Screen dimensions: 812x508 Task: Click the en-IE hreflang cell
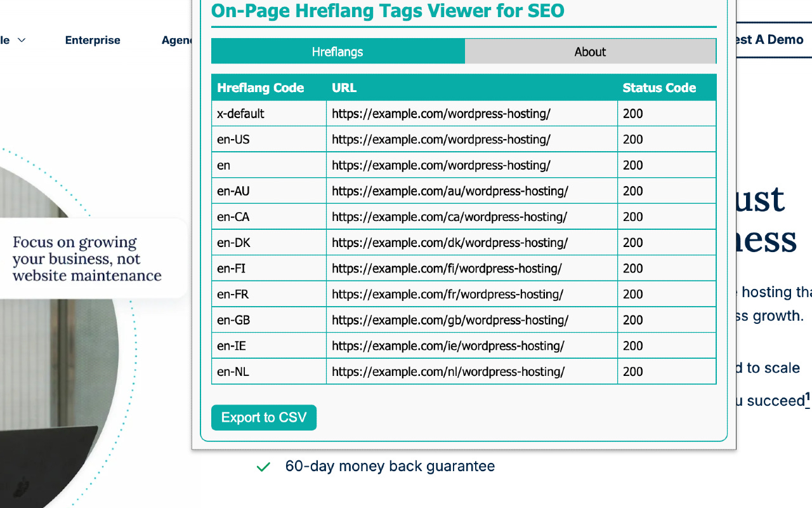(x=269, y=346)
